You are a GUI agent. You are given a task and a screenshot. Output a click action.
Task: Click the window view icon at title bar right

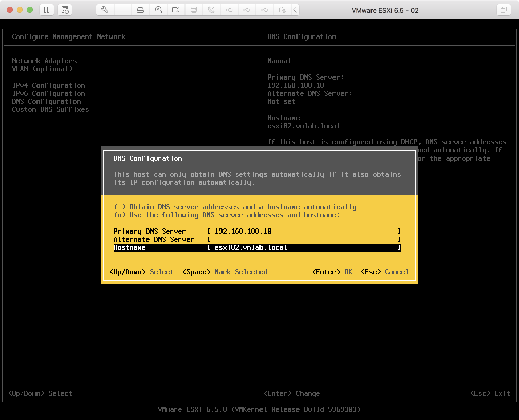503,10
